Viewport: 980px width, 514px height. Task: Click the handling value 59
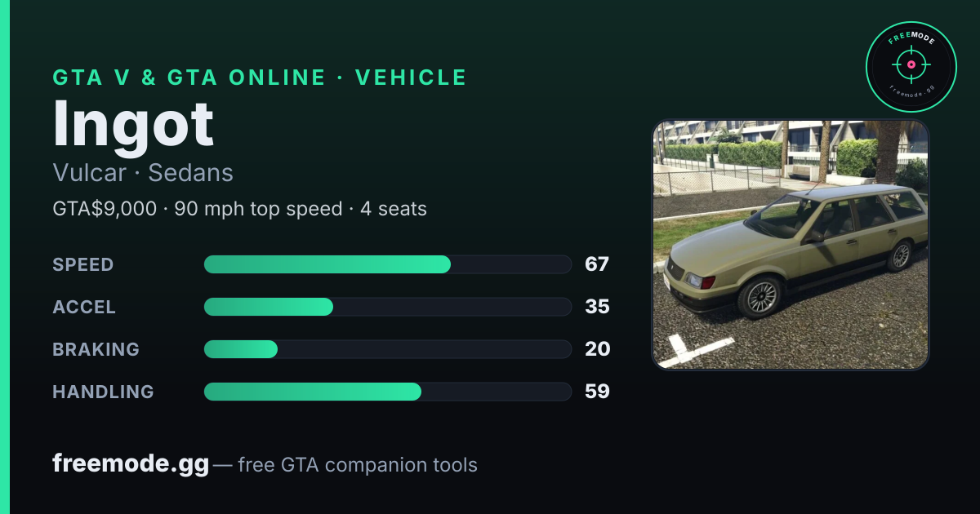[597, 392]
